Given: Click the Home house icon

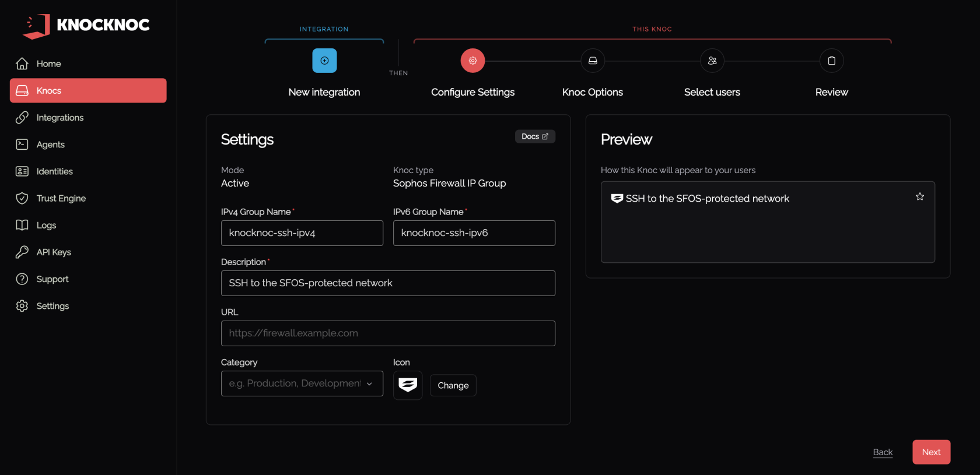Looking at the screenshot, I should pyautogui.click(x=22, y=64).
